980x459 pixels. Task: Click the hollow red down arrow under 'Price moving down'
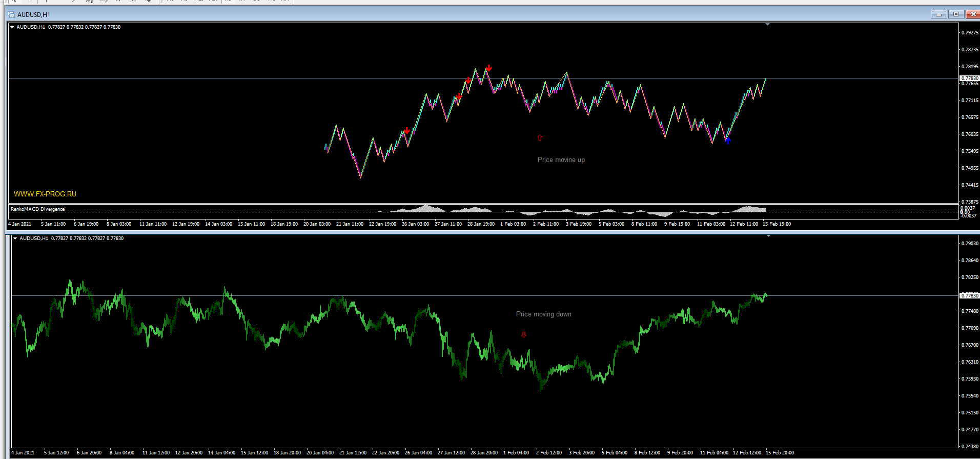pyautogui.click(x=524, y=334)
